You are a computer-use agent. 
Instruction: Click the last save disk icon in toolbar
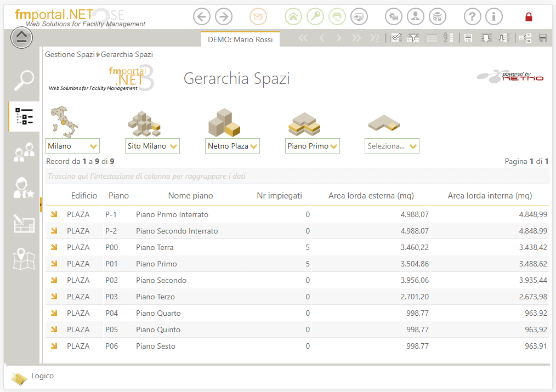(x=542, y=38)
